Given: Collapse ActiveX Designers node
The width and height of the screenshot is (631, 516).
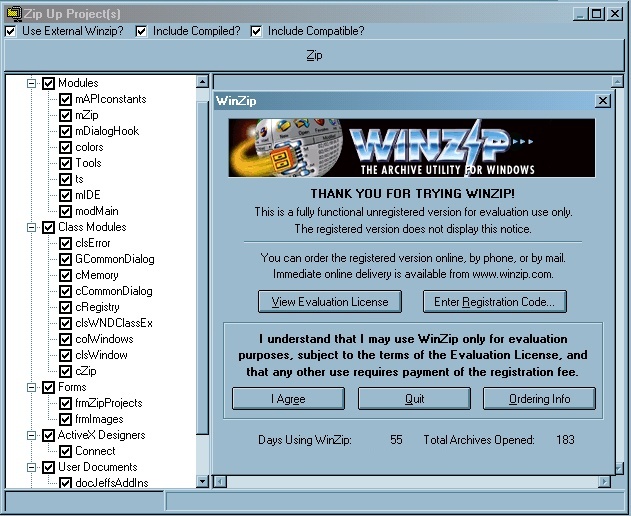Looking at the screenshot, I should (31, 435).
